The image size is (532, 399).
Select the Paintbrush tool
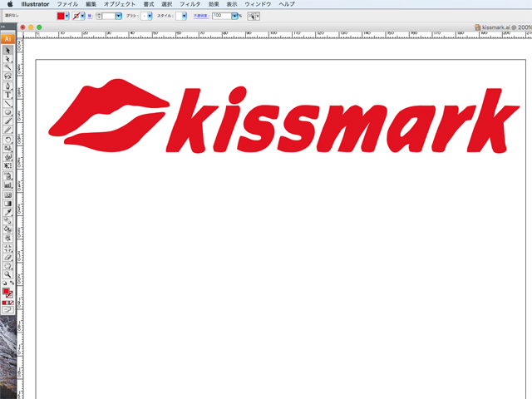(7, 121)
